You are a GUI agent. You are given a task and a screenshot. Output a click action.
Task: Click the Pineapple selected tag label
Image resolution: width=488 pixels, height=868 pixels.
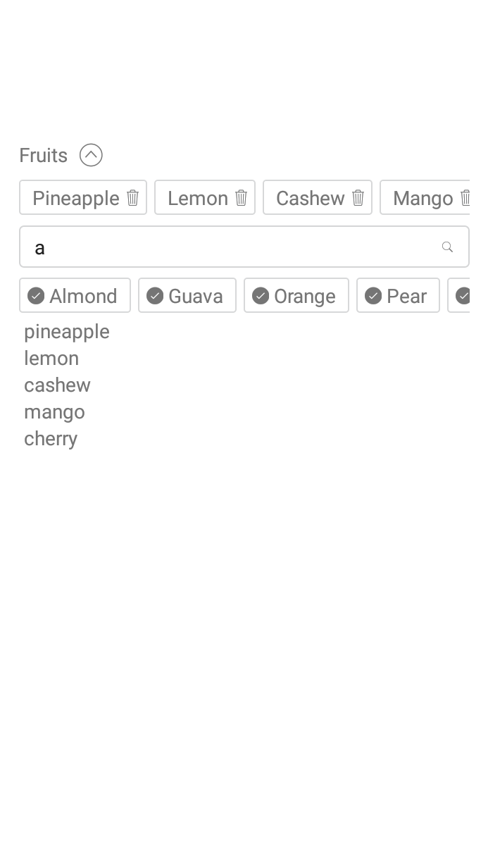[x=75, y=198]
